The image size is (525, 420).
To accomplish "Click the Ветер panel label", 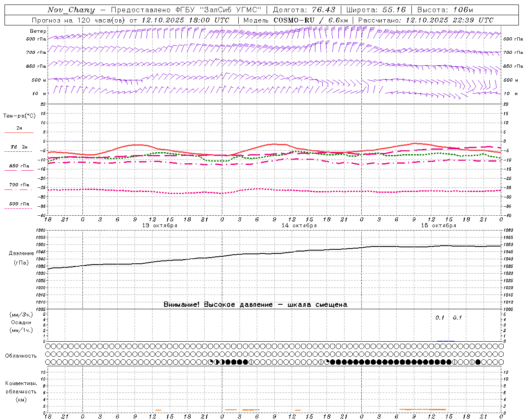I will pos(38,31).
